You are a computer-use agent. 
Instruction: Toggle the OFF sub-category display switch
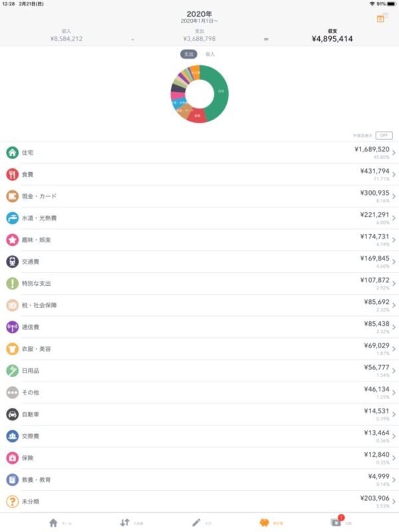pos(384,136)
